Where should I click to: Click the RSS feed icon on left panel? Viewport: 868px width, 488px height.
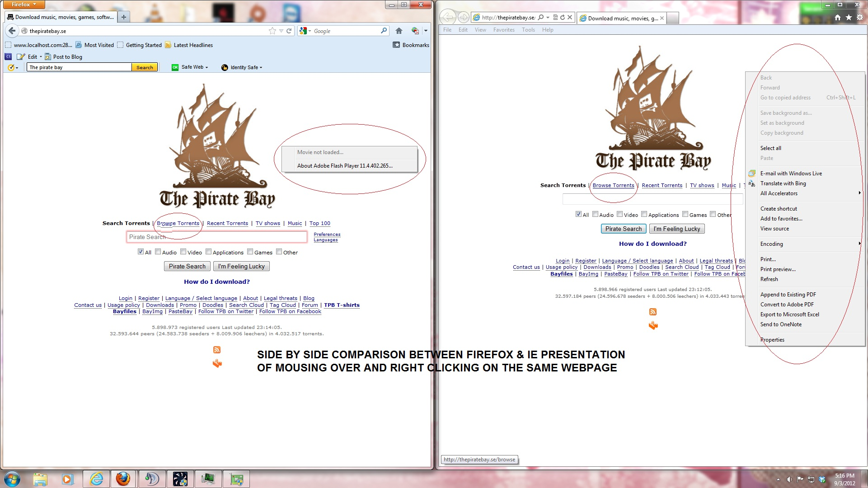point(217,350)
